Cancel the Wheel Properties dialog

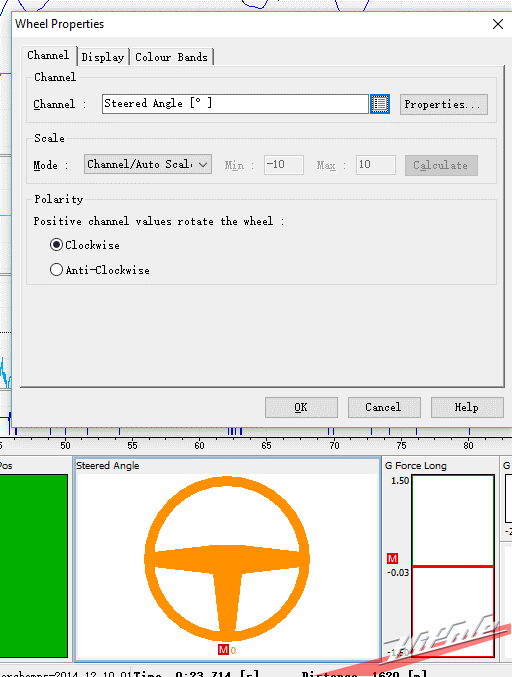(384, 407)
